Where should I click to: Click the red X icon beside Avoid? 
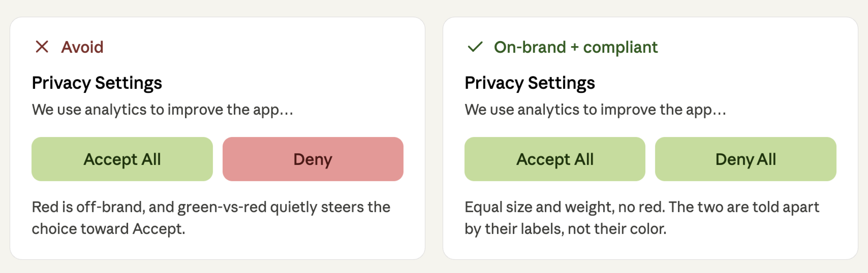pos(42,47)
